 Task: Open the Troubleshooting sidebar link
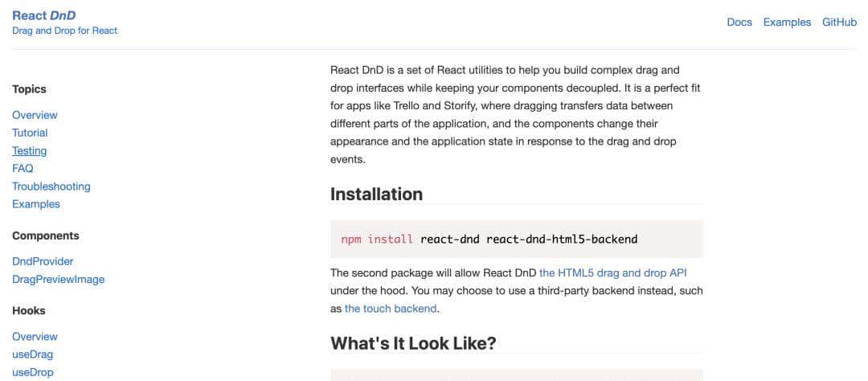point(51,186)
